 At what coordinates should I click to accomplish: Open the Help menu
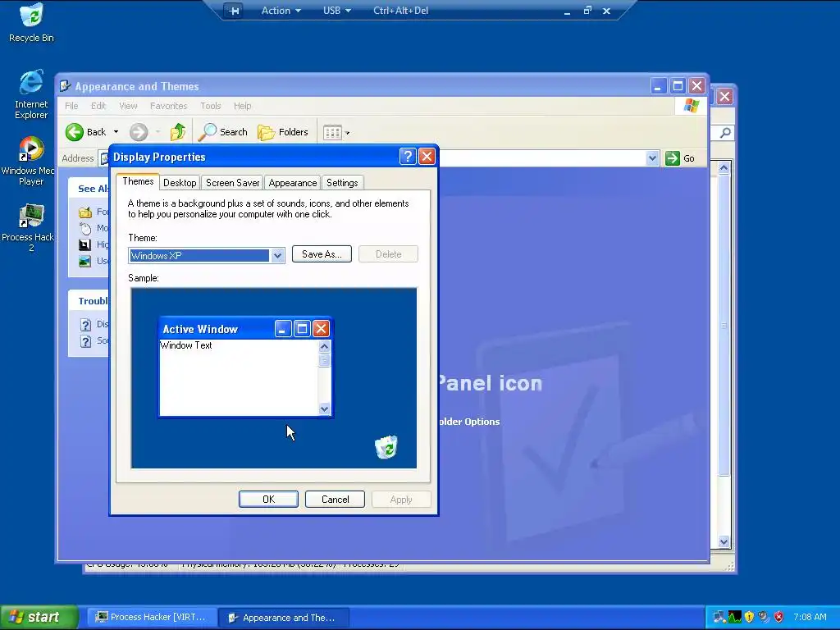pyautogui.click(x=242, y=106)
